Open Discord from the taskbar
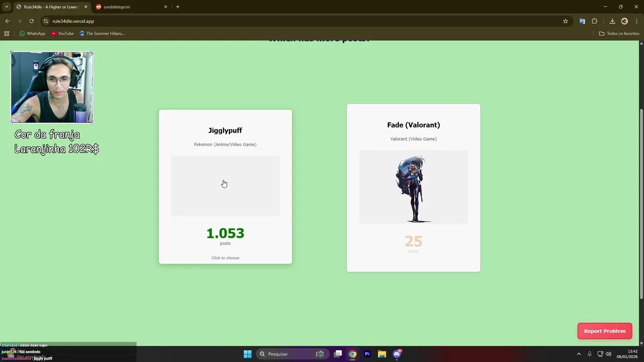 (x=397, y=354)
